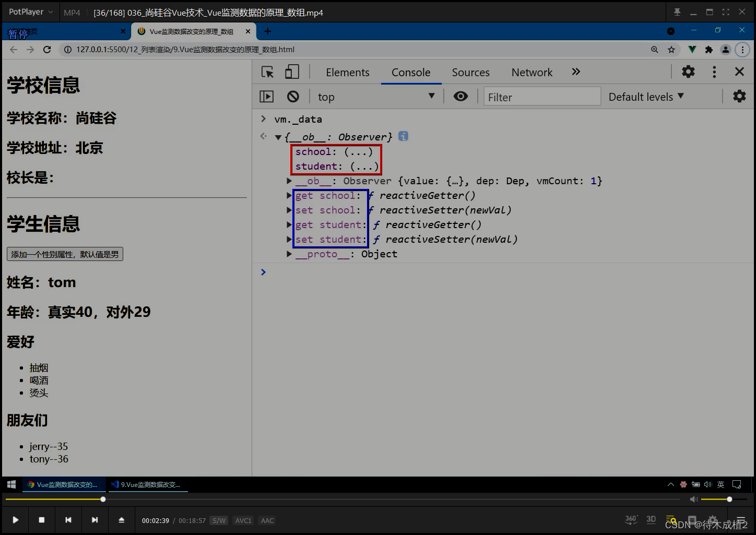Bookmark this page with star icon
Viewport: 756px width, 535px height.
coord(671,50)
